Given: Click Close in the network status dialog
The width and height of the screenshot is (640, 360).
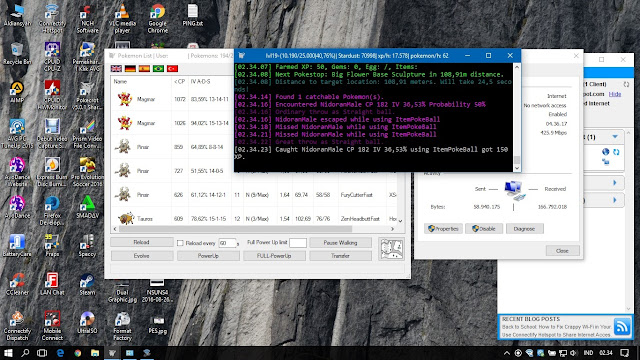Looking at the screenshot, I should pos(562,251).
